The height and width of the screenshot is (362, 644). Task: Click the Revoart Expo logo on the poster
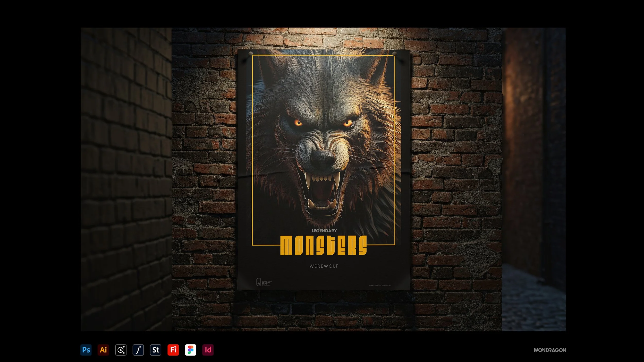tap(264, 282)
